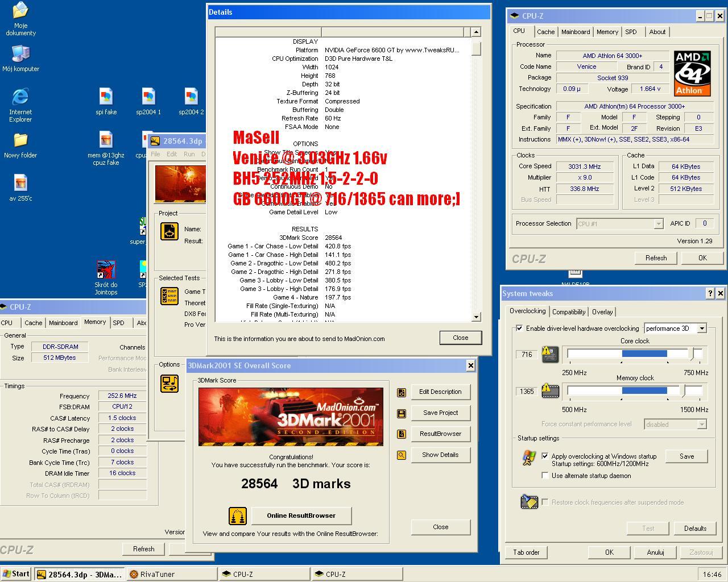The image size is (728, 582).
Task: Click the Project icon in 3DMark
Action: (x=169, y=231)
